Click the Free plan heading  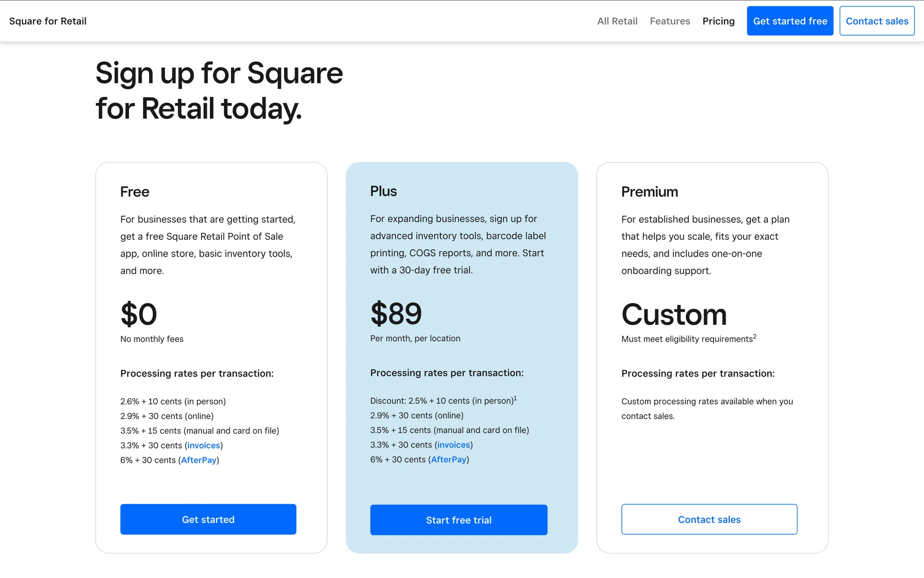135,192
